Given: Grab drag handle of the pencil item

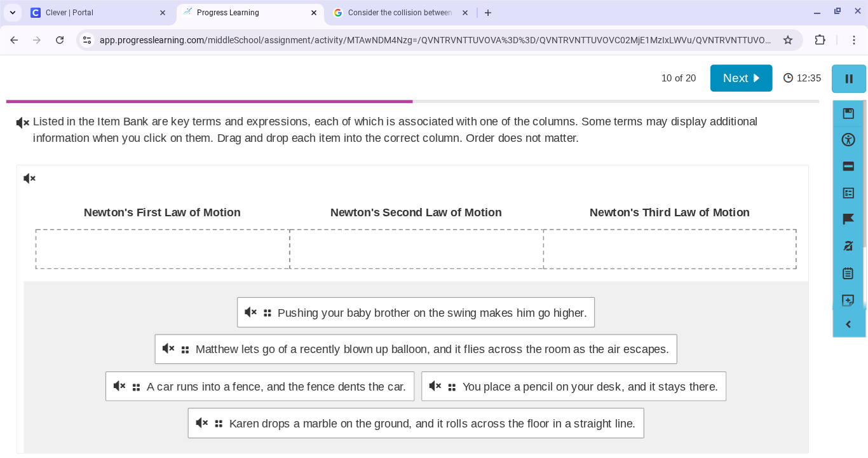Looking at the screenshot, I should tap(452, 387).
